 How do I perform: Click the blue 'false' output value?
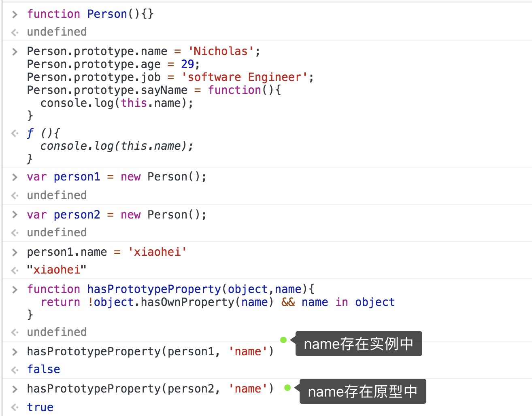[43, 369]
